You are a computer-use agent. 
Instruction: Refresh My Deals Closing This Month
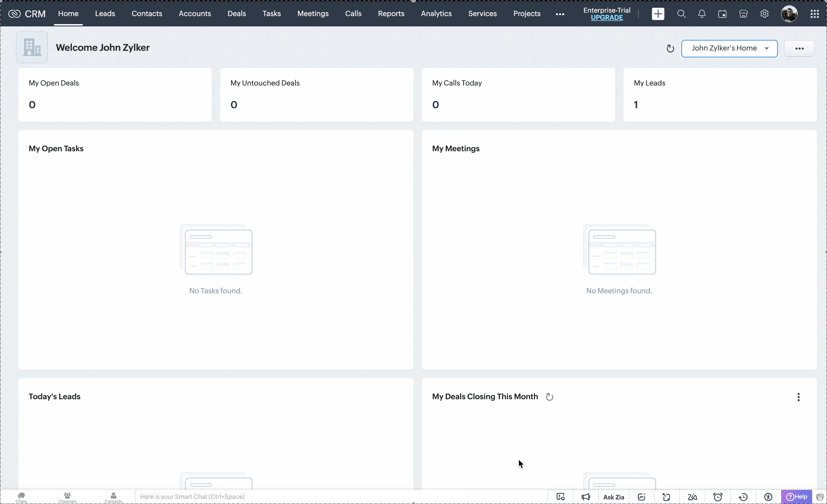click(x=549, y=397)
